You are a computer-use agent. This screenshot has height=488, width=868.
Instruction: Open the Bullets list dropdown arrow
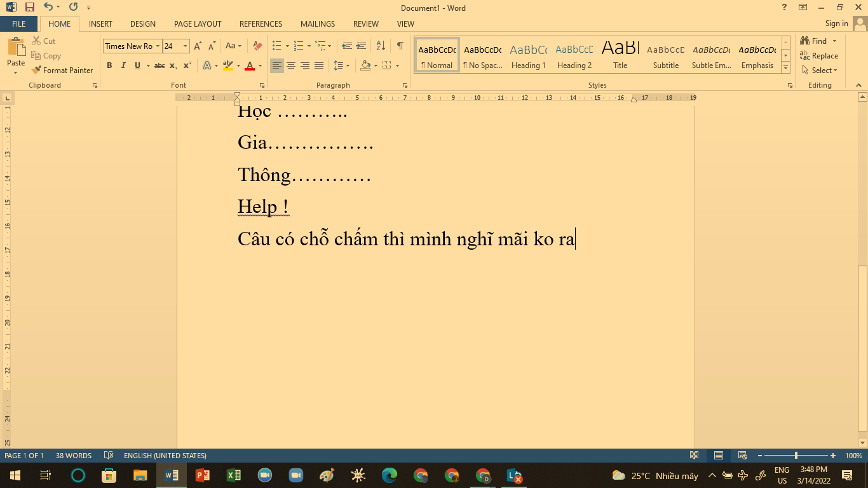pyautogui.click(x=287, y=46)
